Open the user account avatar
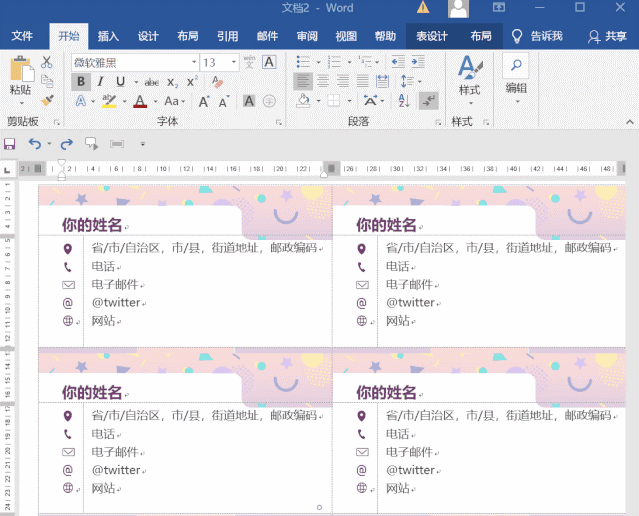The height and width of the screenshot is (516, 639). [458, 8]
